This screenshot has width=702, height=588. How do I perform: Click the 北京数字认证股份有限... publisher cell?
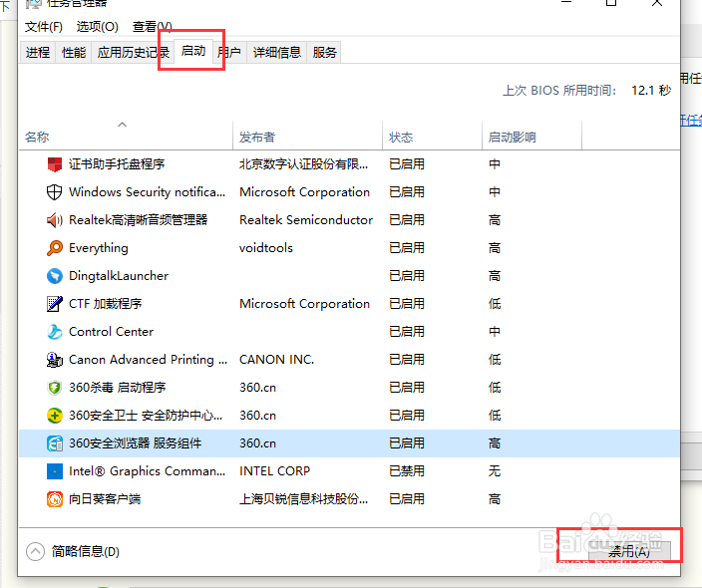point(303,164)
